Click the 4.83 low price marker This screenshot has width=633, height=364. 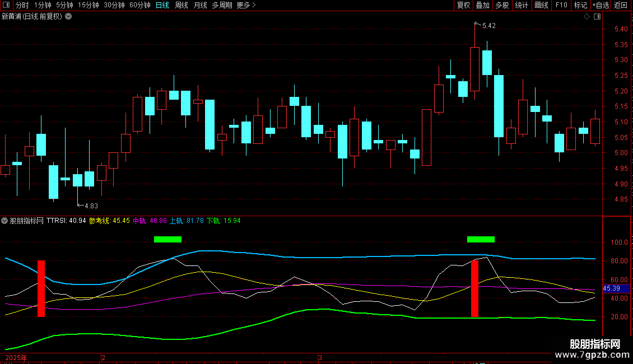click(91, 206)
